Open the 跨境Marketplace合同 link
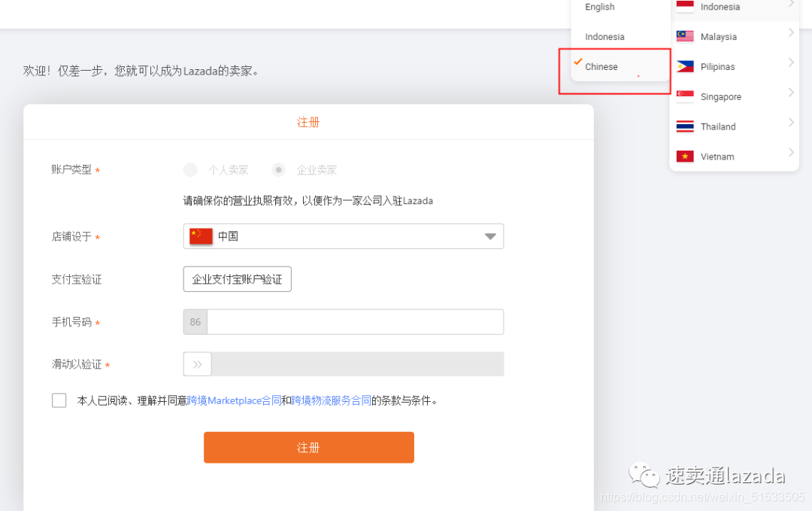The width and height of the screenshot is (812, 511). pyautogui.click(x=234, y=400)
